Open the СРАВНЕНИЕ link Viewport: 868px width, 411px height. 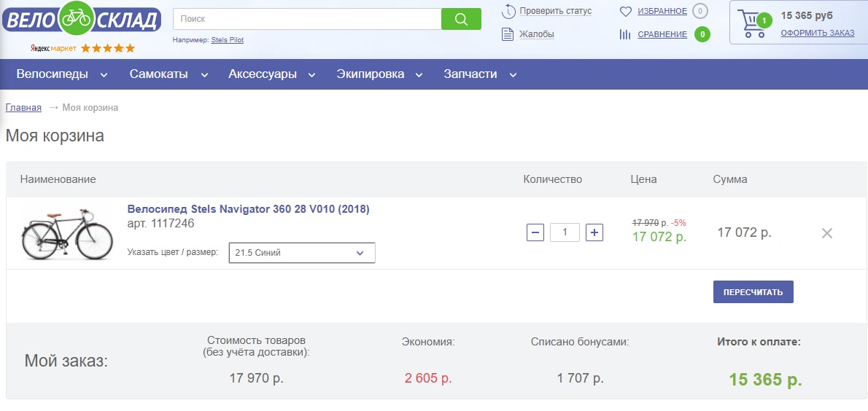click(x=662, y=34)
